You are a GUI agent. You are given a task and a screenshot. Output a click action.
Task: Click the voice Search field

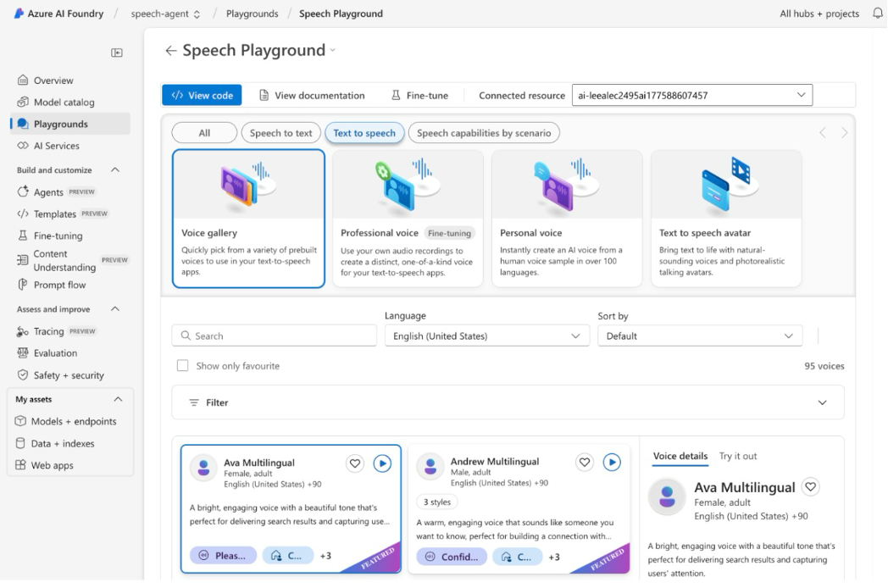[x=274, y=336]
